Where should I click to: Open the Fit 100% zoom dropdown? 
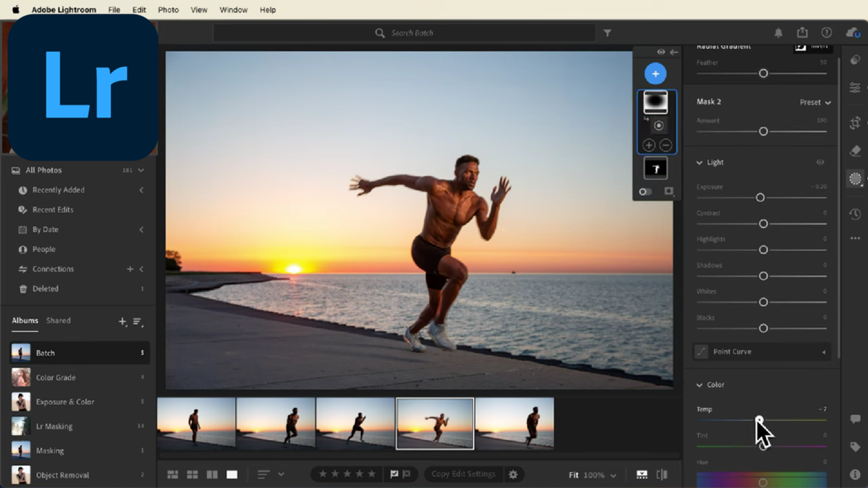[x=592, y=475]
